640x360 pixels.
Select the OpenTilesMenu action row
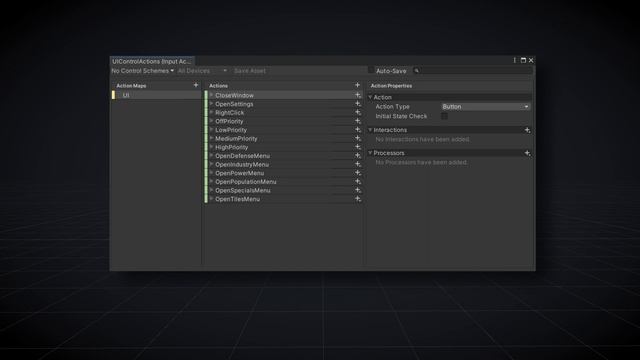(x=284, y=199)
